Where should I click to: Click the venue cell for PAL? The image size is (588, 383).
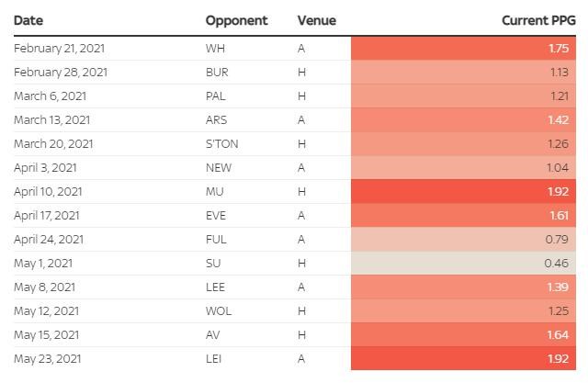[x=301, y=96]
